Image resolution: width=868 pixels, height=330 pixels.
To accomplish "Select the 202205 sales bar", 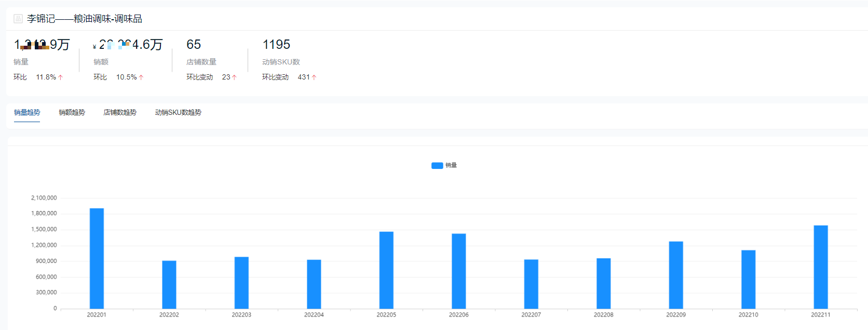I will pyautogui.click(x=386, y=270).
